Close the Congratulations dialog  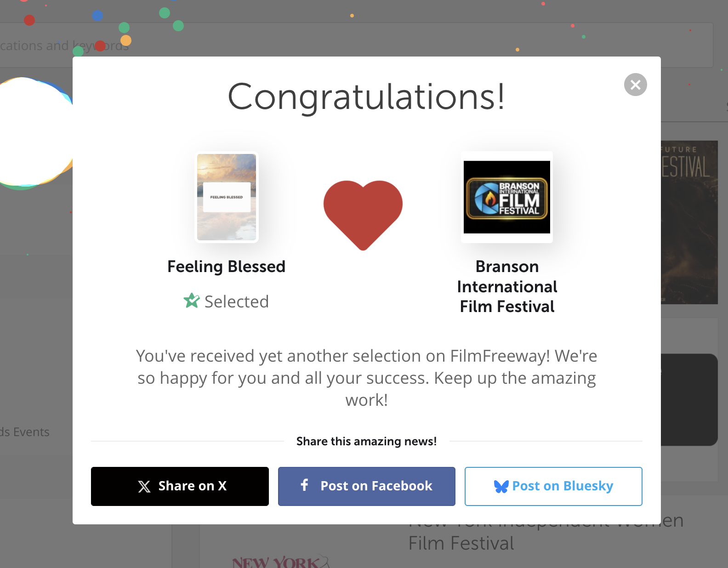click(x=635, y=85)
